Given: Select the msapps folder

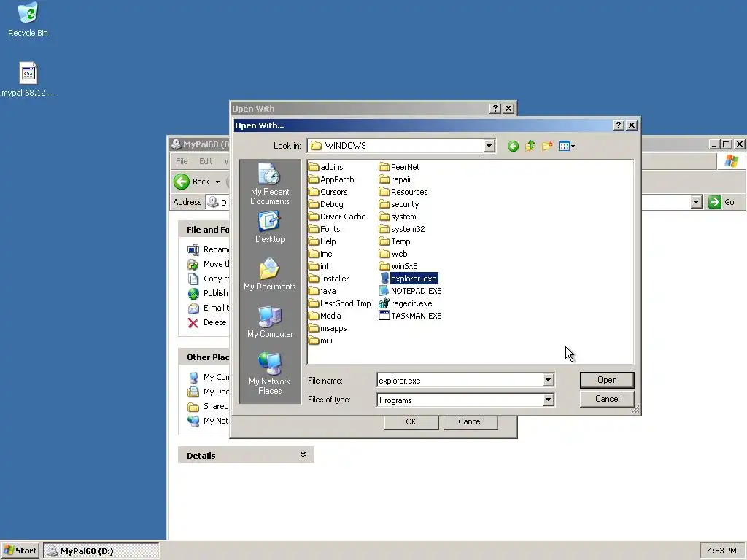Looking at the screenshot, I should pyautogui.click(x=328, y=328).
